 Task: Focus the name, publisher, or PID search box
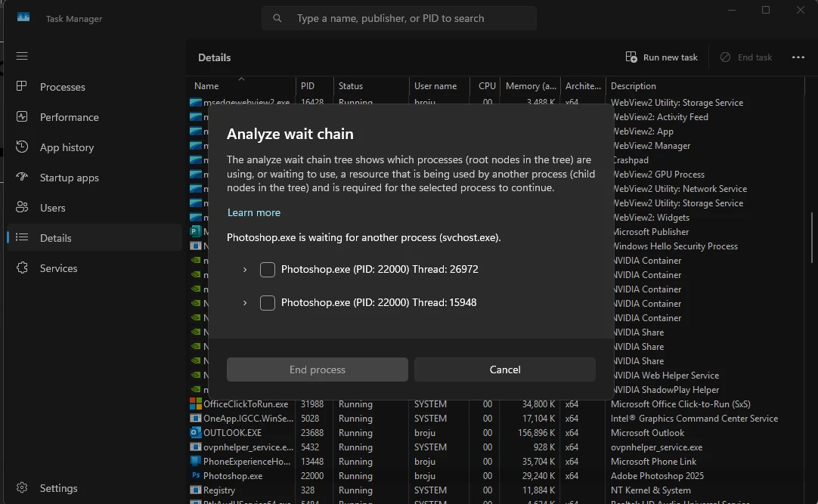[x=399, y=18]
